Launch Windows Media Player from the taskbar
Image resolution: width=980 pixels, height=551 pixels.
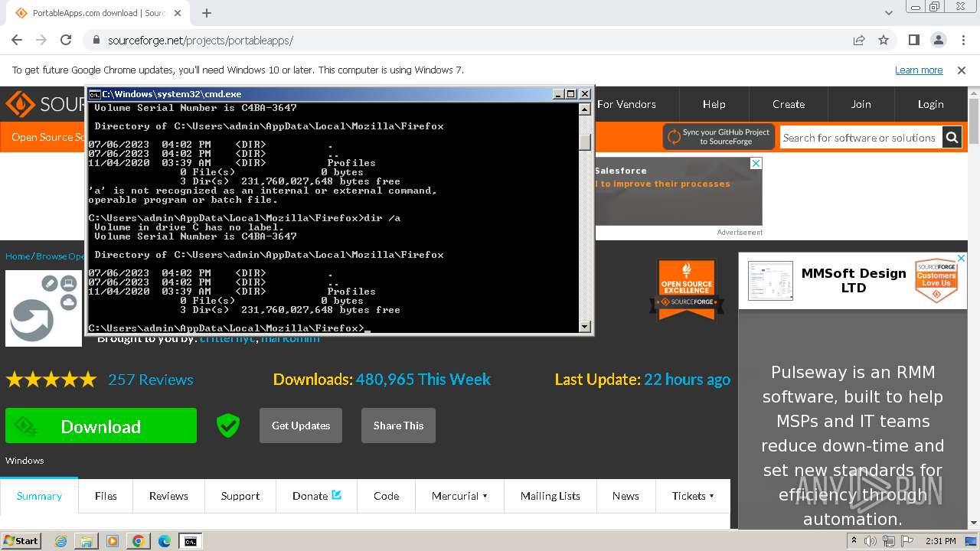(x=113, y=541)
